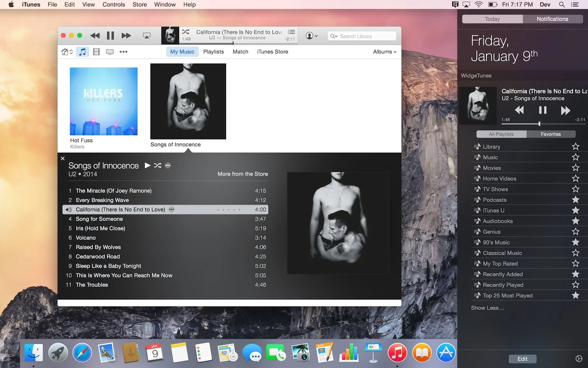
Task: Toggle favorite star for Top 25 Most Played
Action: pos(576,295)
